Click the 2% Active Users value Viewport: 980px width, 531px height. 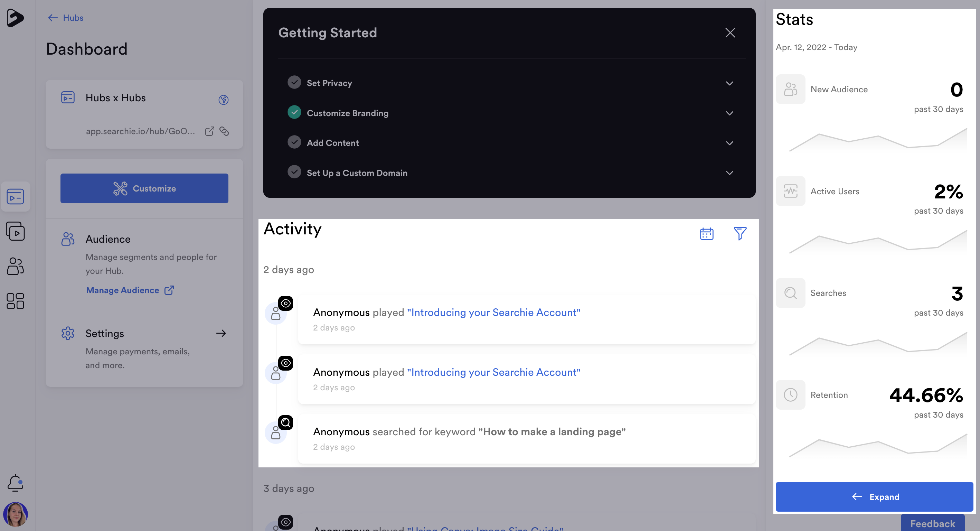click(x=949, y=192)
